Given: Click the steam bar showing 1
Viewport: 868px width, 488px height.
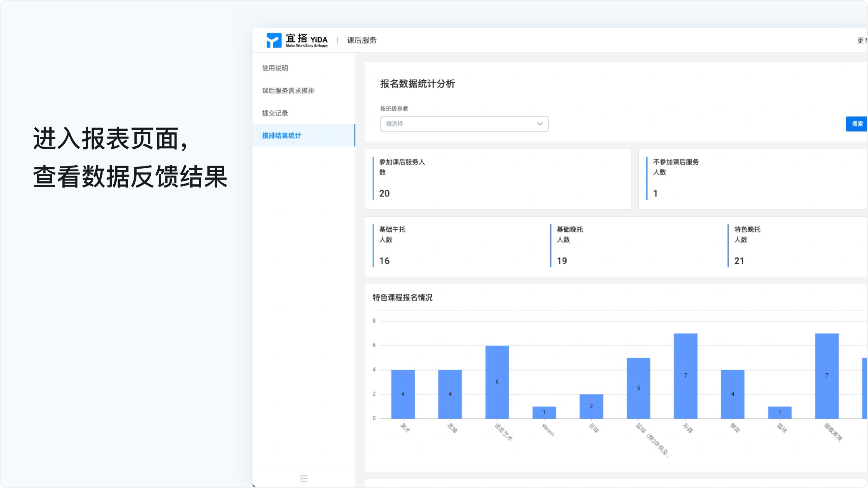Looking at the screenshot, I should coord(544,412).
